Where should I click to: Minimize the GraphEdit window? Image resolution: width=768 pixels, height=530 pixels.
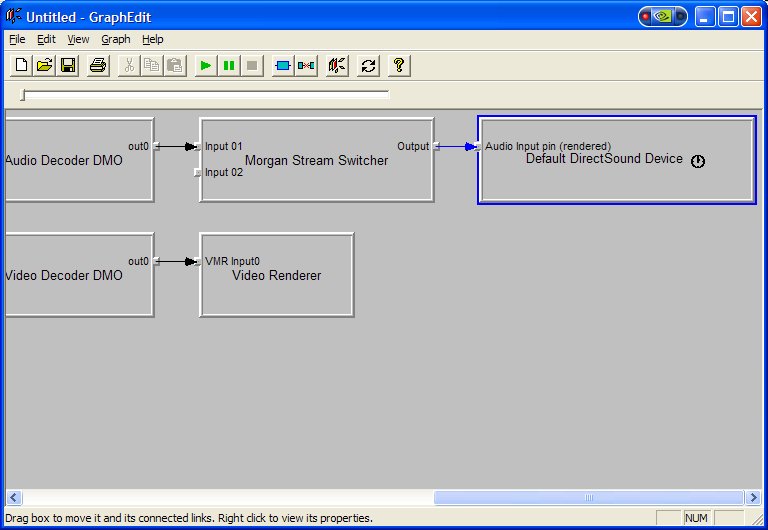pyautogui.click(x=704, y=17)
